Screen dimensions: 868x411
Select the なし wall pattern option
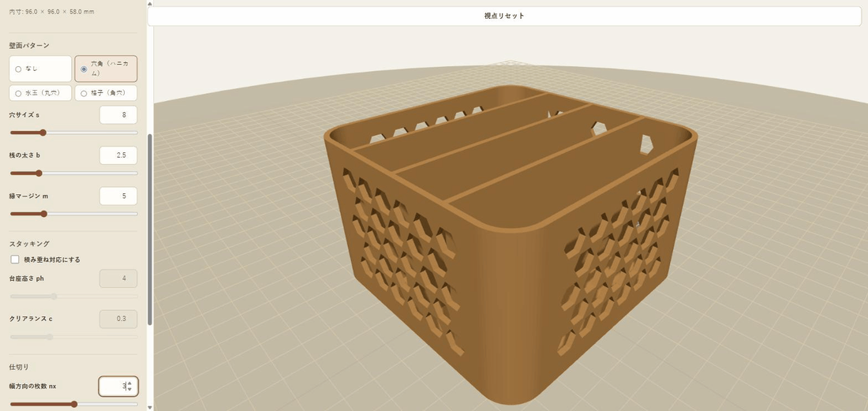[x=40, y=69]
